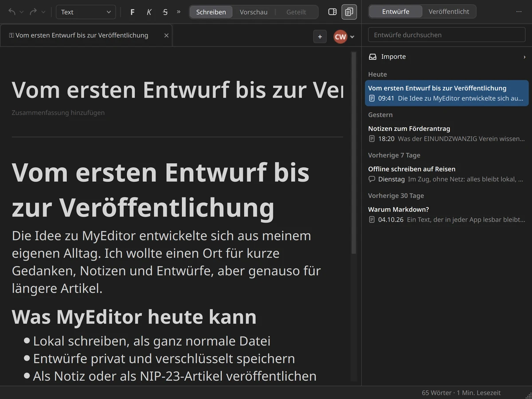Toggle the drafts panel documents icon
The height and width of the screenshot is (399, 532).
[x=349, y=12]
